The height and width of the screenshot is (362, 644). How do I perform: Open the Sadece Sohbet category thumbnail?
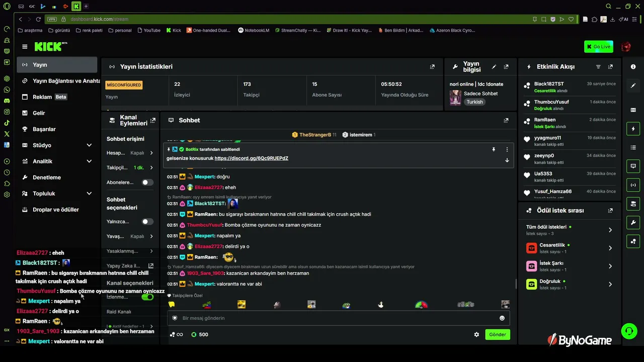click(455, 98)
